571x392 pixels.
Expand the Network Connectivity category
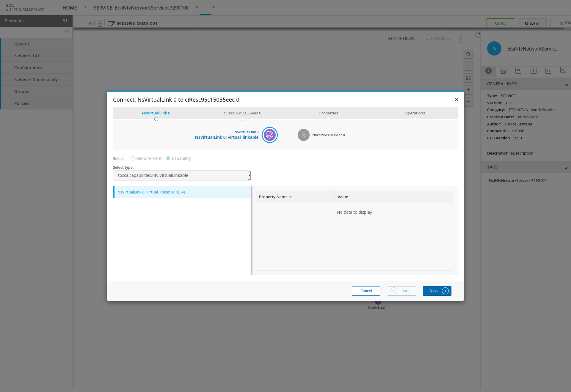(37, 80)
